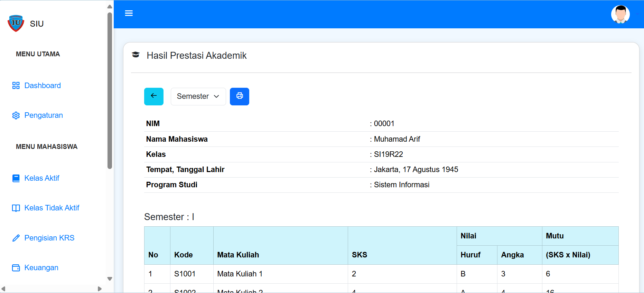Open the user avatar profile menu
Screen dimensions: 644x293
[620, 15]
